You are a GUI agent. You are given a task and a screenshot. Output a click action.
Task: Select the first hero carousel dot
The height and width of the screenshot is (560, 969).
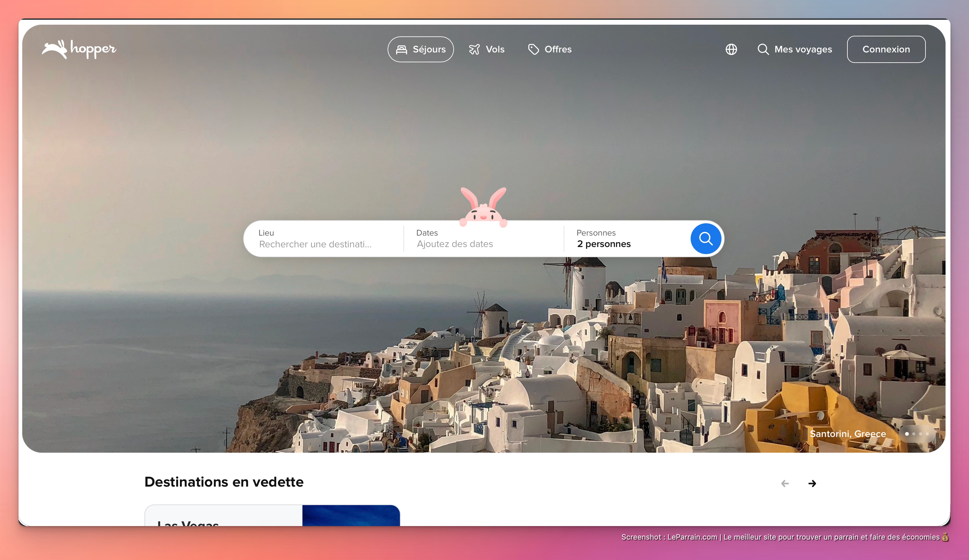[x=907, y=434]
